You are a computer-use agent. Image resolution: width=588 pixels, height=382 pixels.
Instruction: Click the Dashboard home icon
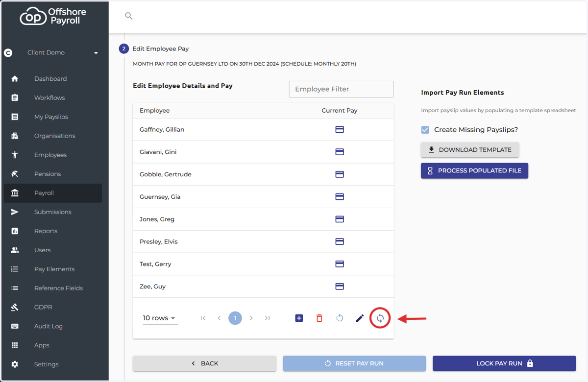coord(15,79)
